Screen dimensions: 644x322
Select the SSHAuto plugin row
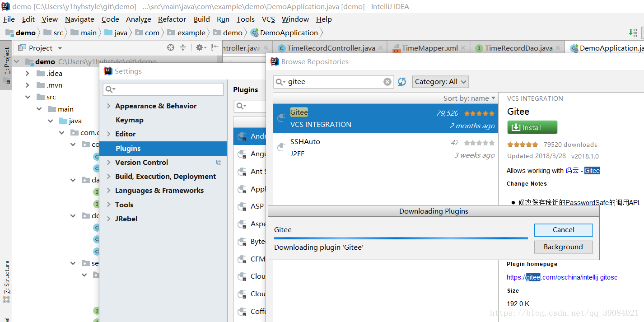tap(386, 148)
